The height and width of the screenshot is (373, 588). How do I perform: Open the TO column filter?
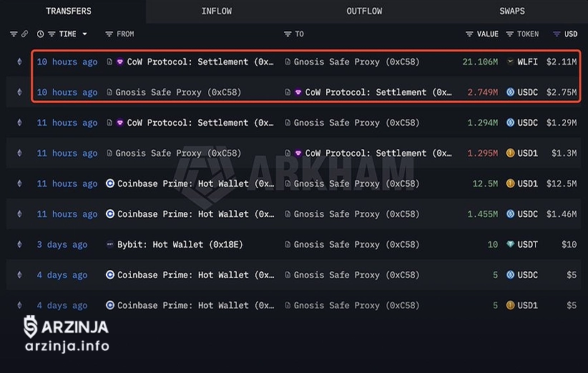[x=288, y=34]
